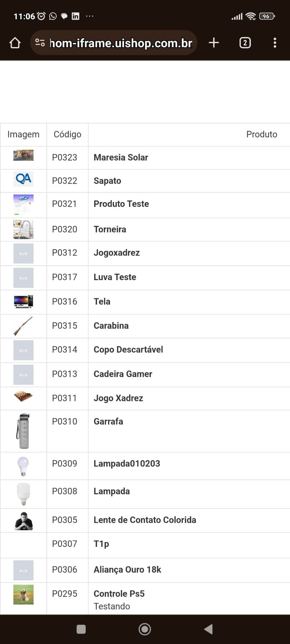Viewport: 290px width, 644px height.
Task: Open a new tab with plus icon
Action: tap(214, 43)
